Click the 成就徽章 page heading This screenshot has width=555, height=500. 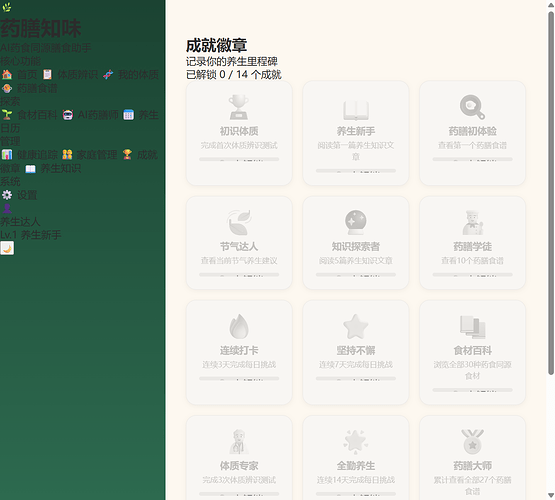217,45
